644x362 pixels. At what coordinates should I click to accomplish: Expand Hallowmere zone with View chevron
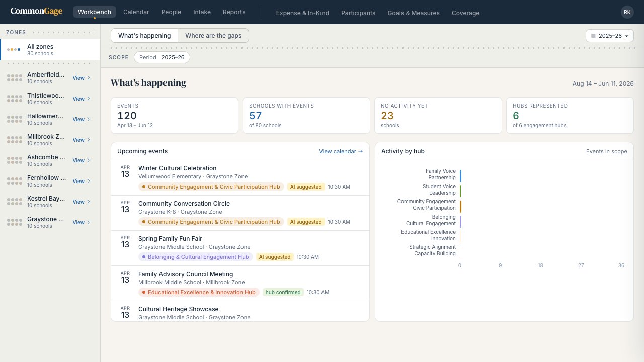(82, 119)
